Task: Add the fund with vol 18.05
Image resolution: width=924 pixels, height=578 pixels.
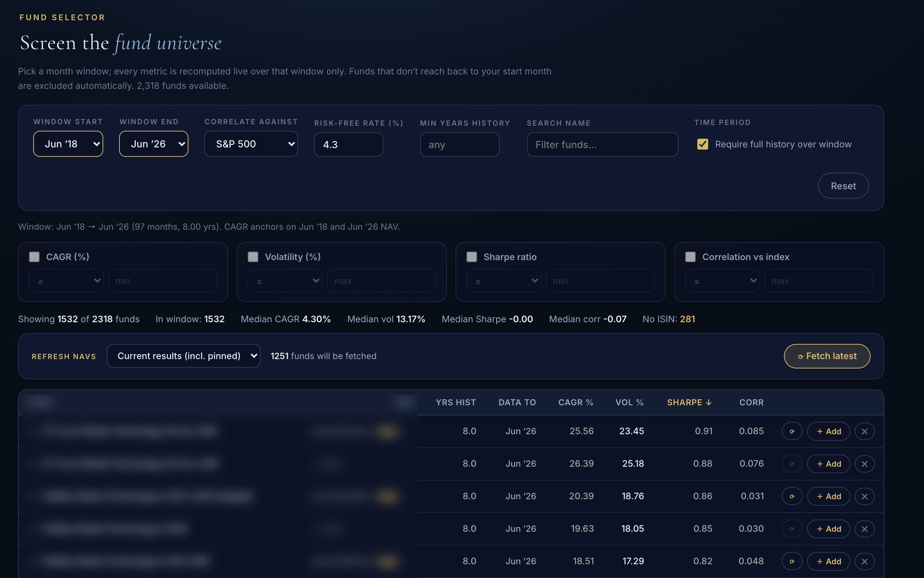Action: [828, 529]
